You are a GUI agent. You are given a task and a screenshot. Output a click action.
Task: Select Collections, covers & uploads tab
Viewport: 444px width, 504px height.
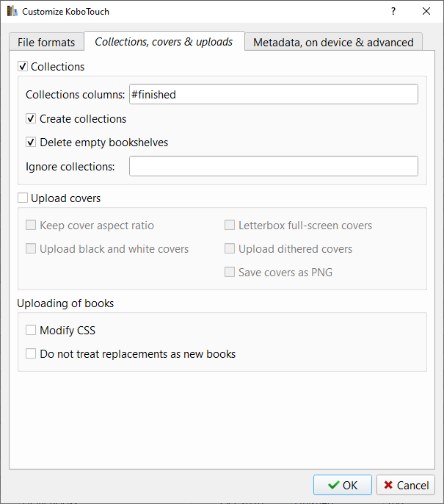(x=164, y=42)
